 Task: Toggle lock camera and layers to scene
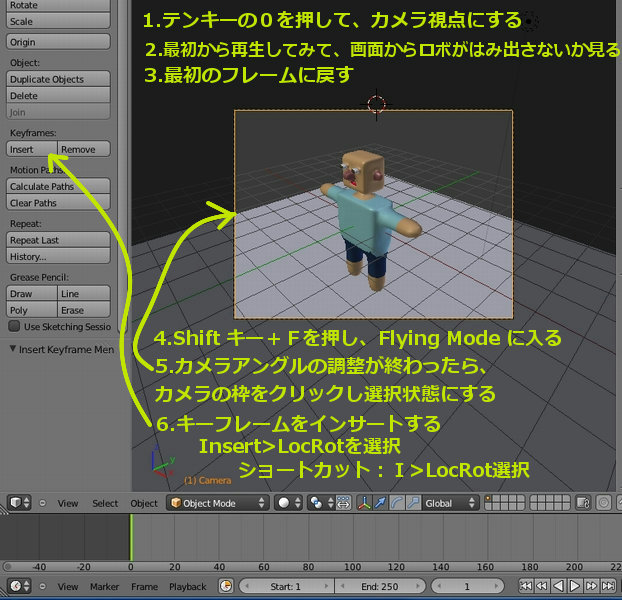583,503
